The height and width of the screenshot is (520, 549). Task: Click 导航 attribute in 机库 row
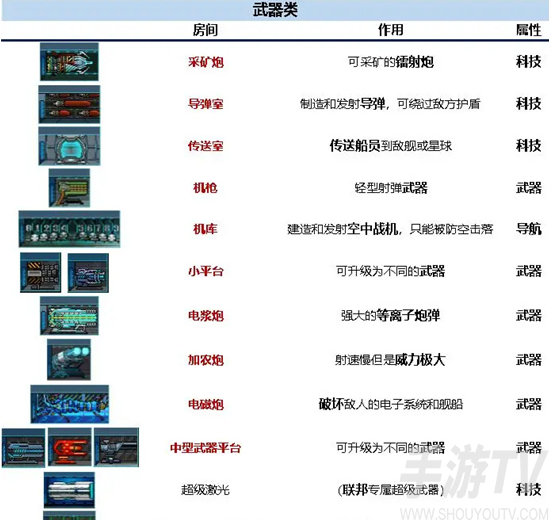pos(529,229)
